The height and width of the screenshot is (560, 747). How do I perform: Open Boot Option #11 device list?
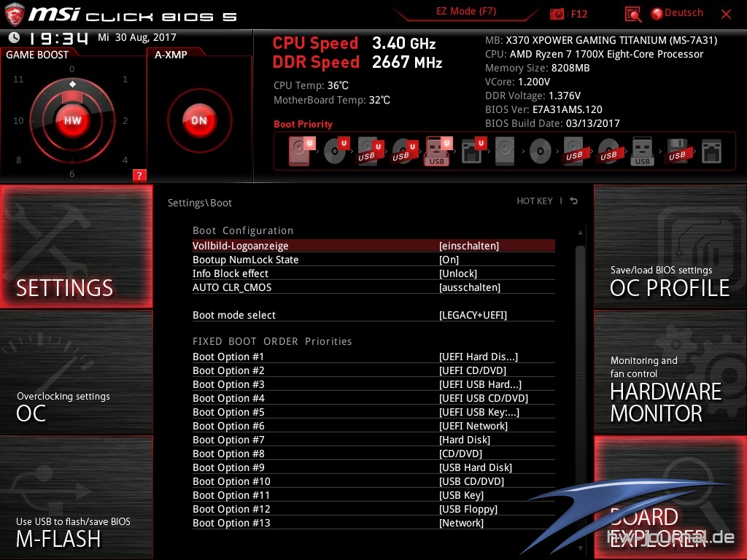pyautogui.click(x=373, y=495)
